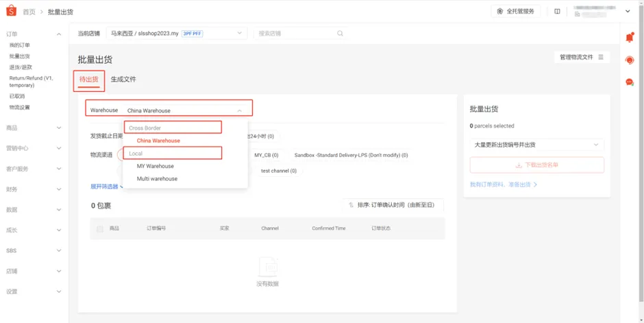Click the sort by order confirmation time button
Image resolution: width=644 pixels, height=323 pixels.
pos(393,204)
